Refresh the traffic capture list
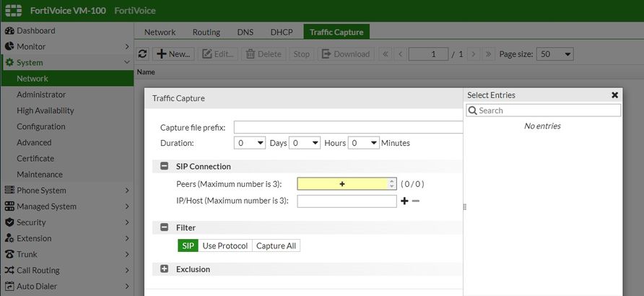 (142, 53)
